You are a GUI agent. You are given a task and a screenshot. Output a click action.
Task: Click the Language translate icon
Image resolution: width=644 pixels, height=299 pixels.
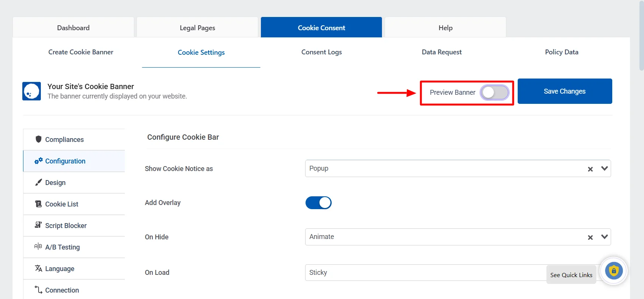[39, 268]
